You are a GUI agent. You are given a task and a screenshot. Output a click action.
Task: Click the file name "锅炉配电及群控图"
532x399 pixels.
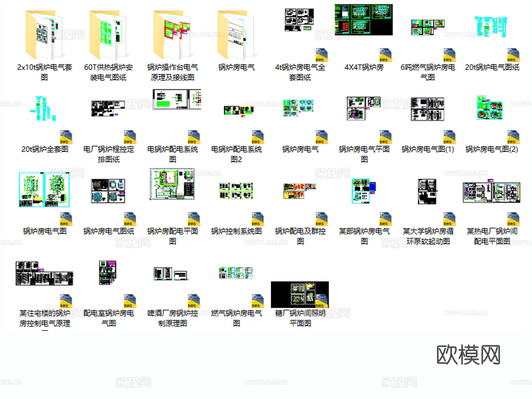[300, 236]
